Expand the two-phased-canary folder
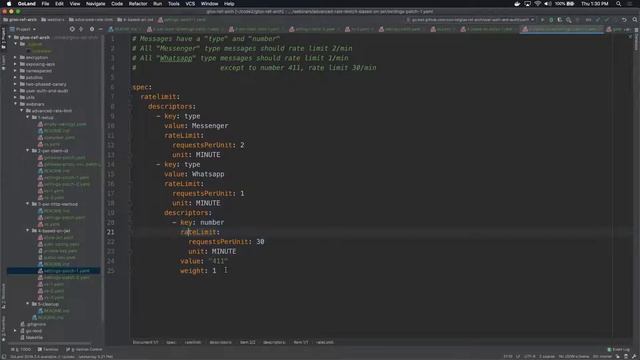Screen dimensions: 640x360 (16, 84)
